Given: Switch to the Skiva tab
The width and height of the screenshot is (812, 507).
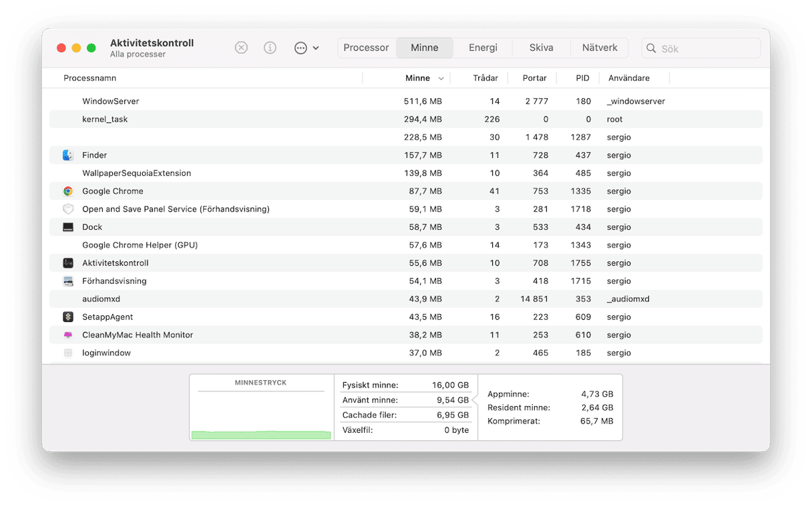Looking at the screenshot, I should tap(541, 48).
